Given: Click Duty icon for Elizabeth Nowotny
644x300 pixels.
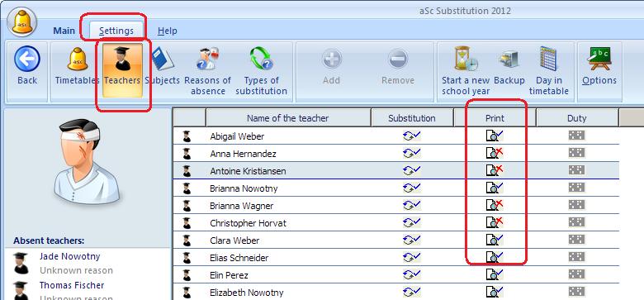Looking at the screenshot, I should click(576, 292).
